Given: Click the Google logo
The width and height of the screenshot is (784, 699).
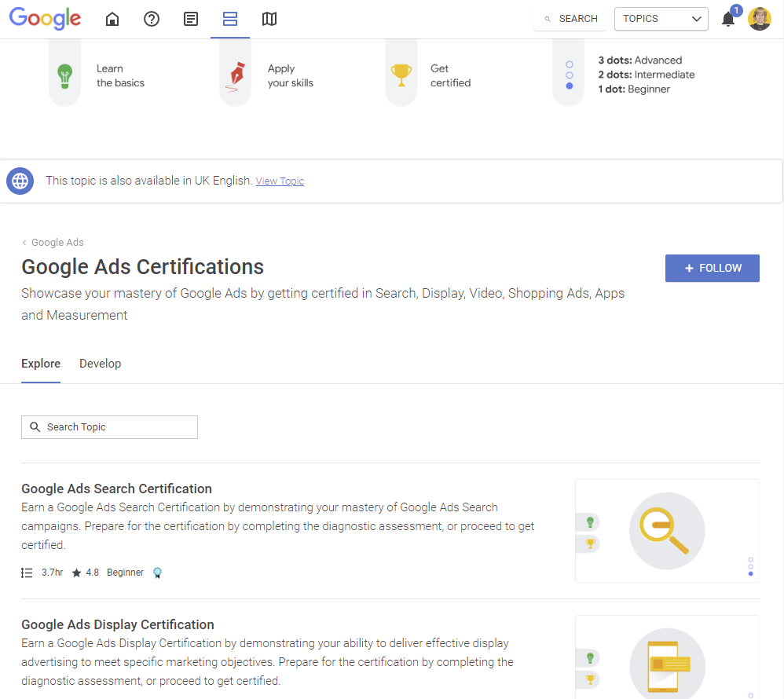Looking at the screenshot, I should [45, 19].
